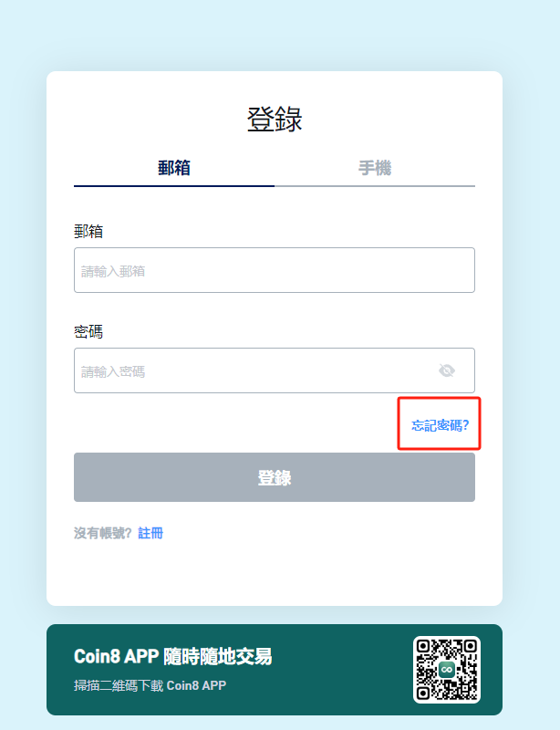560x730 pixels.
Task: Select the 郵箱 login tab
Action: 174,168
